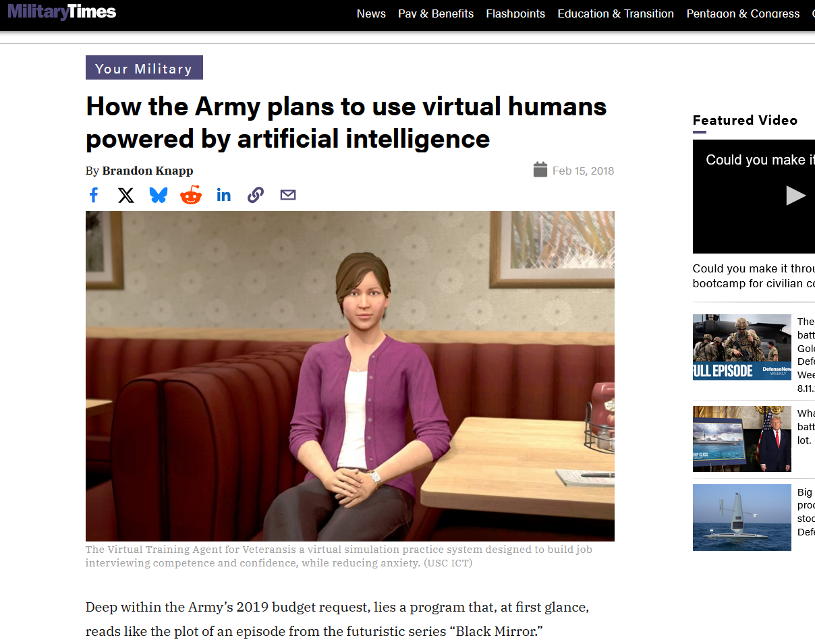Viewport: 815px width, 644px height.
Task: Click the USC ICT image caption
Action: pyautogui.click(x=339, y=556)
